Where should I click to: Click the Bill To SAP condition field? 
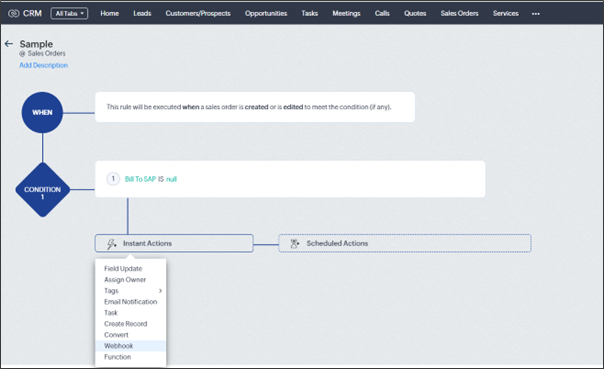[x=140, y=179]
